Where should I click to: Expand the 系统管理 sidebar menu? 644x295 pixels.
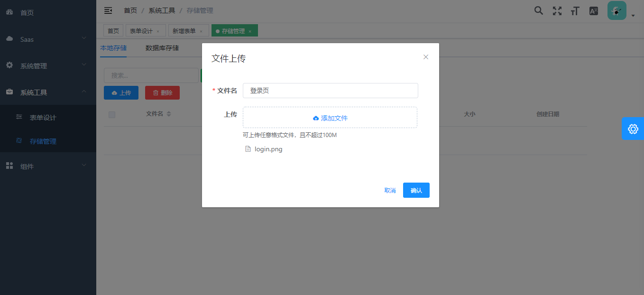click(x=48, y=66)
